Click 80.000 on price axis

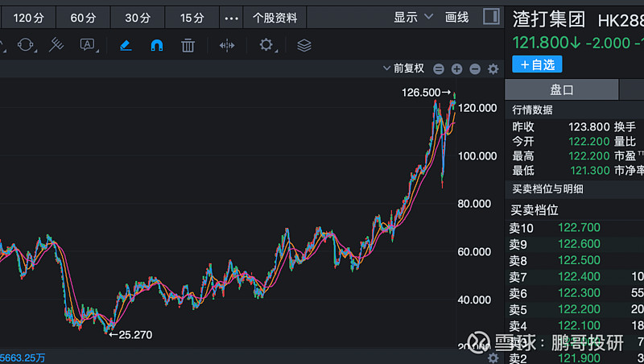click(x=474, y=204)
